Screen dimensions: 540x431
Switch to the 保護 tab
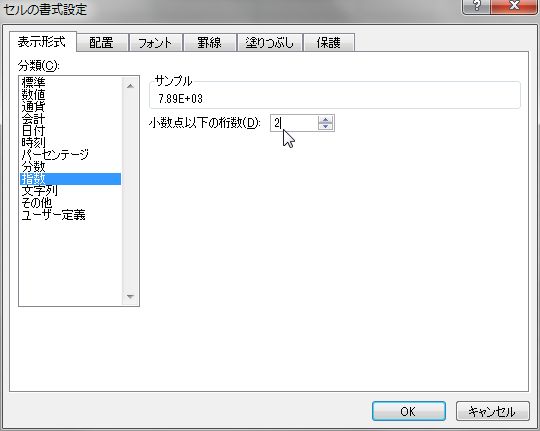(x=329, y=43)
